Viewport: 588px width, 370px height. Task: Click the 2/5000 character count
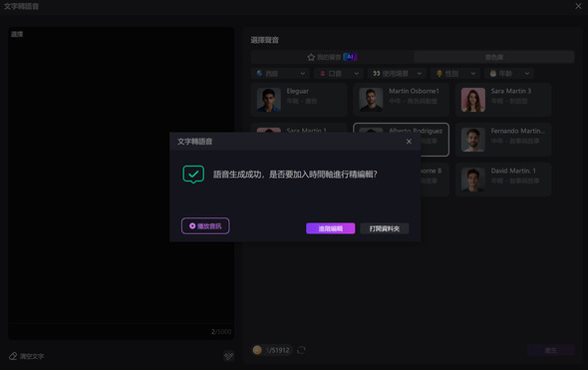click(221, 332)
